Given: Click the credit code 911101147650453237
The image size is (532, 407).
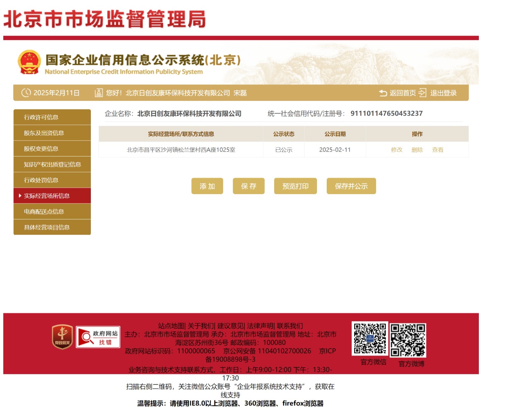Looking at the screenshot, I should (x=387, y=113).
